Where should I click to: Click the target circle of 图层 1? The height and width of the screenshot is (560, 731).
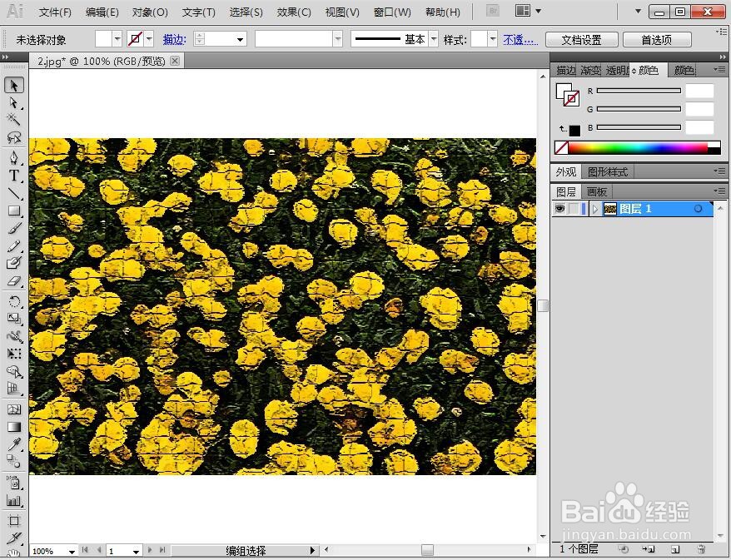pos(698,209)
